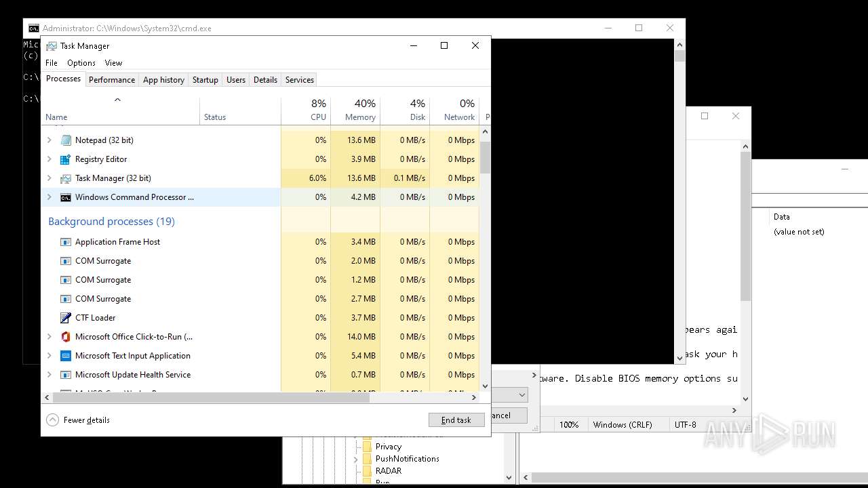Screen dimensions: 868x488
Task: Click the Application Frame Host icon
Action: point(66,242)
